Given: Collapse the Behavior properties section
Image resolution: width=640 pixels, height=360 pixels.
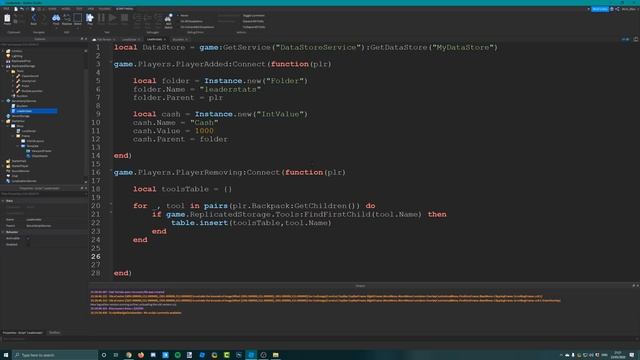Looking at the screenshot, I should [3, 232].
